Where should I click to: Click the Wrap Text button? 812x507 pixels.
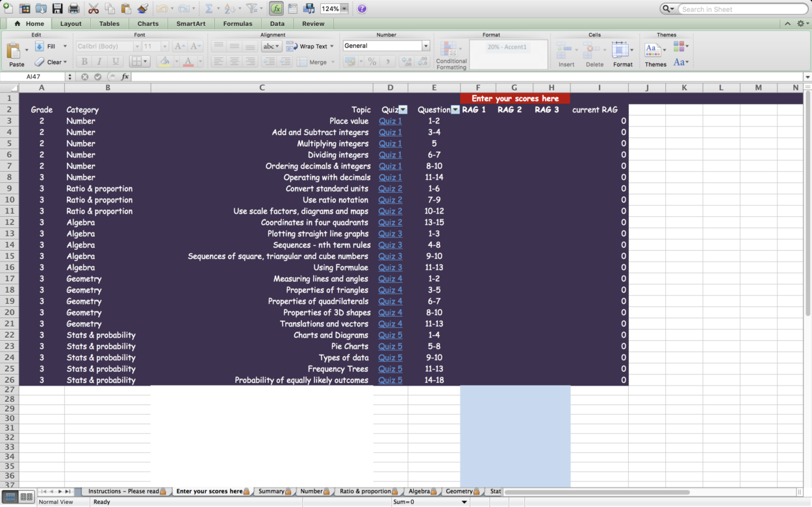[310, 46]
